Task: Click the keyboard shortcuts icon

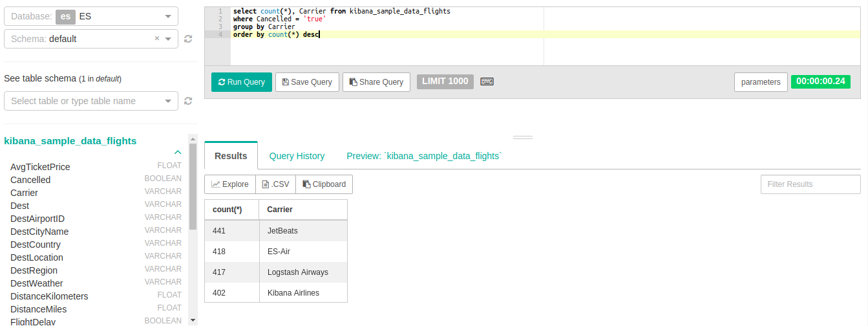Action: point(487,81)
